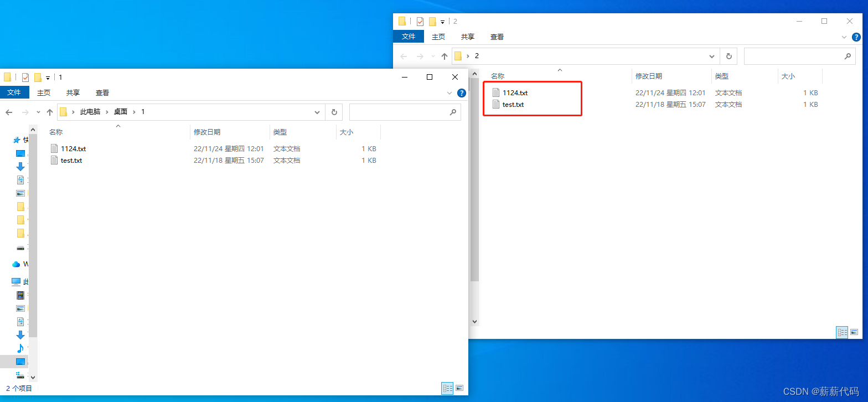Open Pictures under This PC

(x=20, y=308)
